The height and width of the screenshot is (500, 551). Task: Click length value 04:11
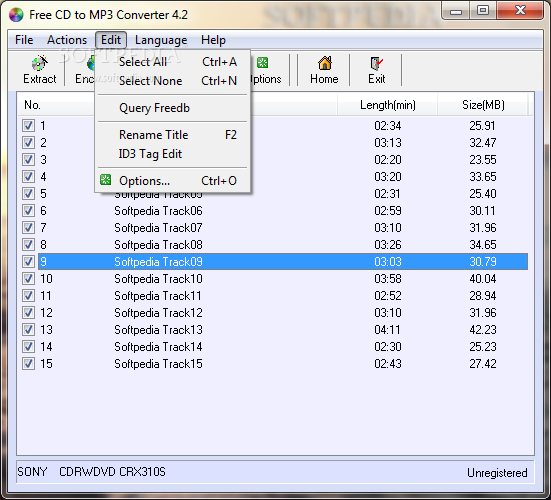387,330
